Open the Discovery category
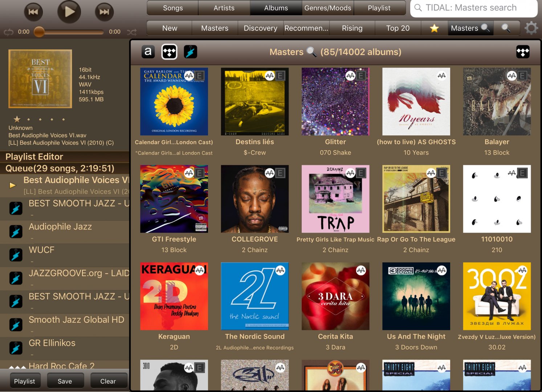542x392 pixels. tap(260, 28)
